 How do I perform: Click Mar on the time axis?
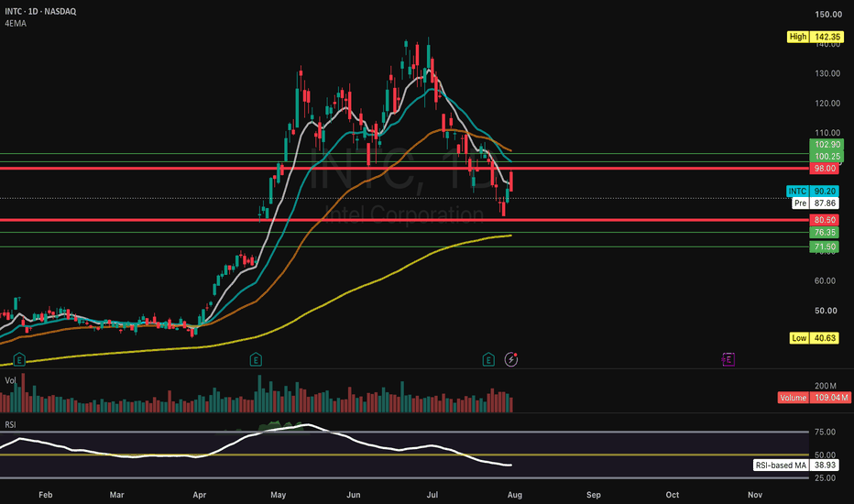pos(116,495)
